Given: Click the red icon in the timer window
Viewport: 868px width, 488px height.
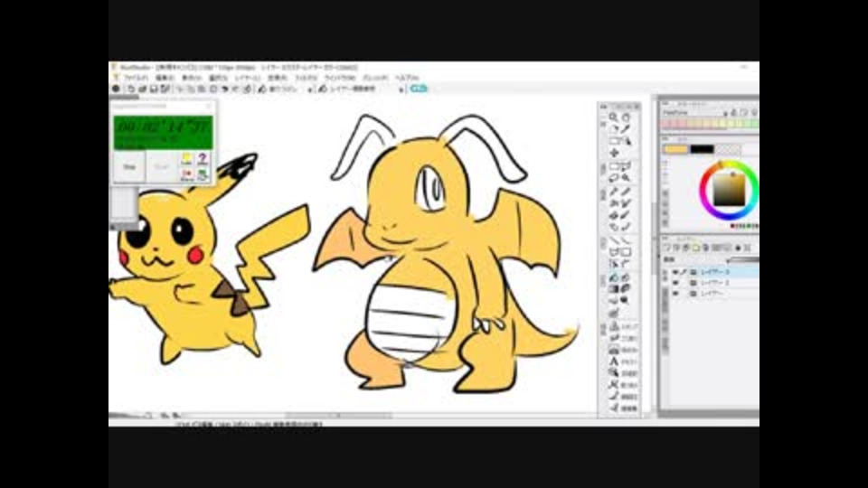Looking at the screenshot, I should [186, 174].
